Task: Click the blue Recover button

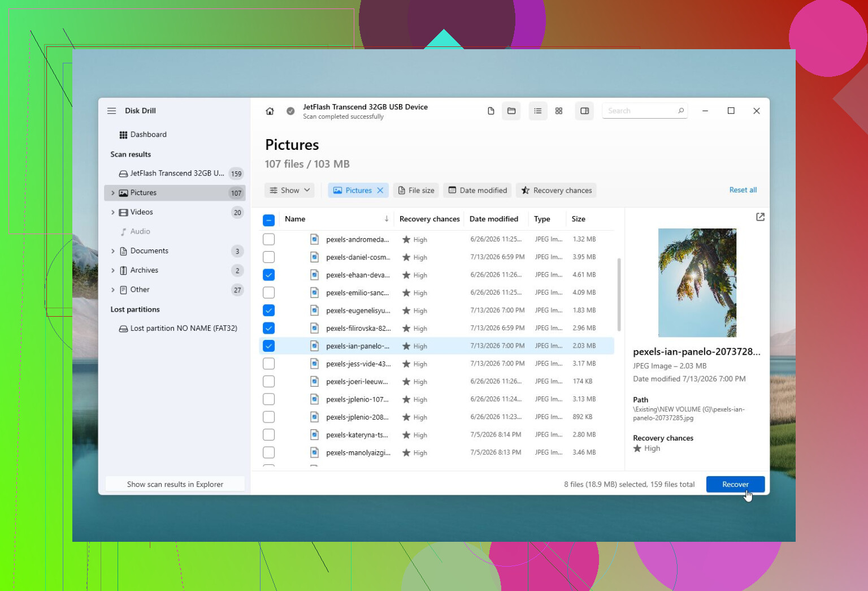Action: click(735, 484)
